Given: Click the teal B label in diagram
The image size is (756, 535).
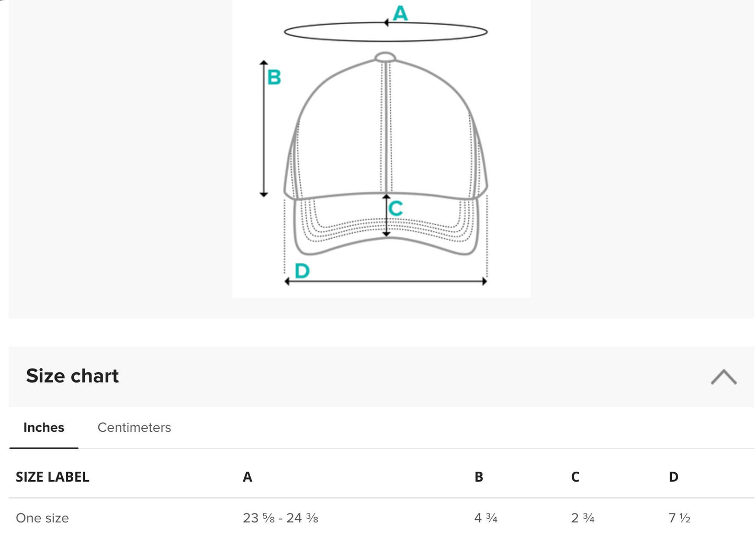Looking at the screenshot, I should pos(274,77).
